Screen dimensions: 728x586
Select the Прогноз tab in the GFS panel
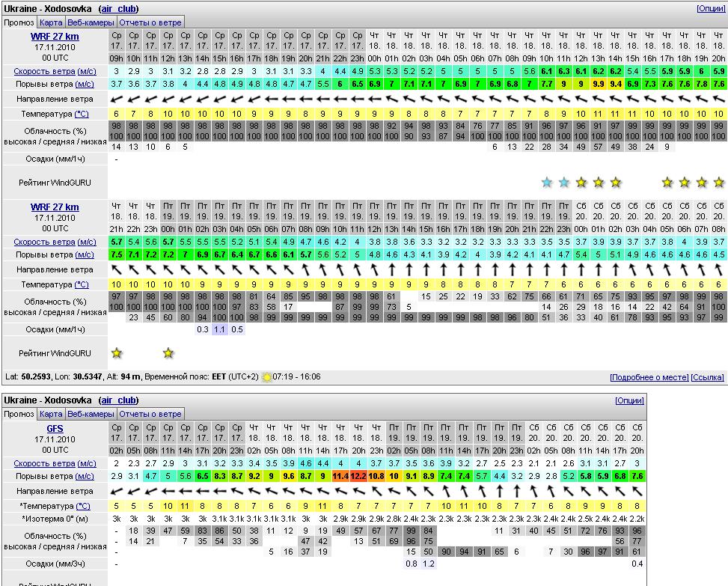[x=19, y=414]
